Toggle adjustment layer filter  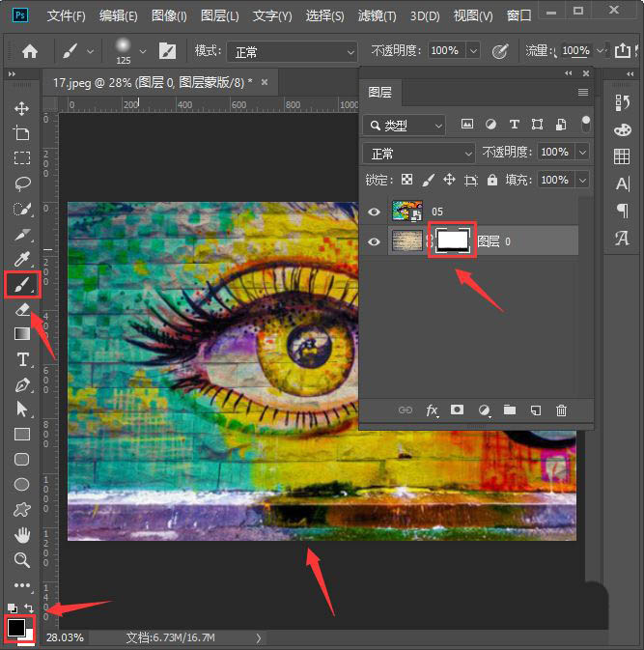click(490, 124)
